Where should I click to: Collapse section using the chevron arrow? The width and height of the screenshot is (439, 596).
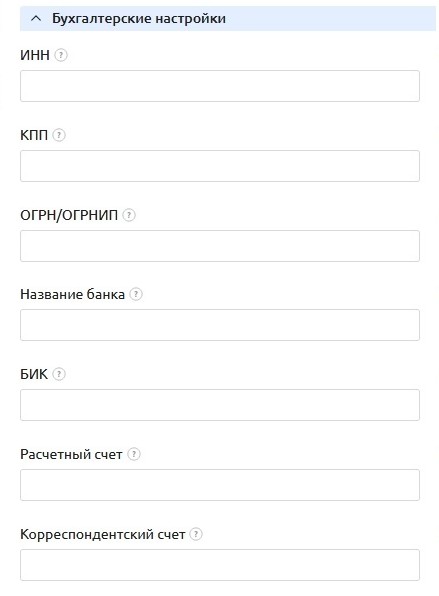(36, 18)
